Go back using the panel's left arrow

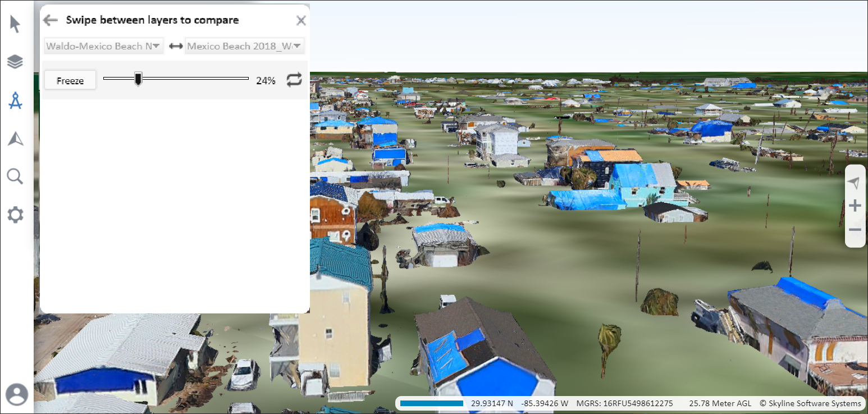click(x=51, y=20)
